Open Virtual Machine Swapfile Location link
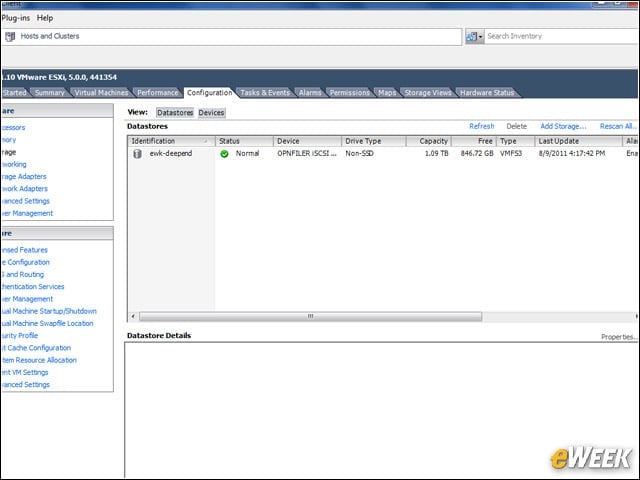The image size is (640, 480). (47, 323)
